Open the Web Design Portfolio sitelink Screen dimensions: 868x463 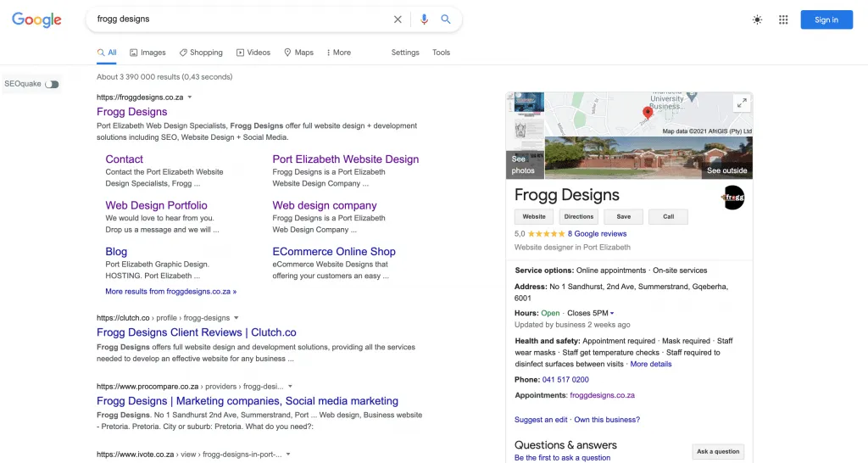(x=156, y=205)
